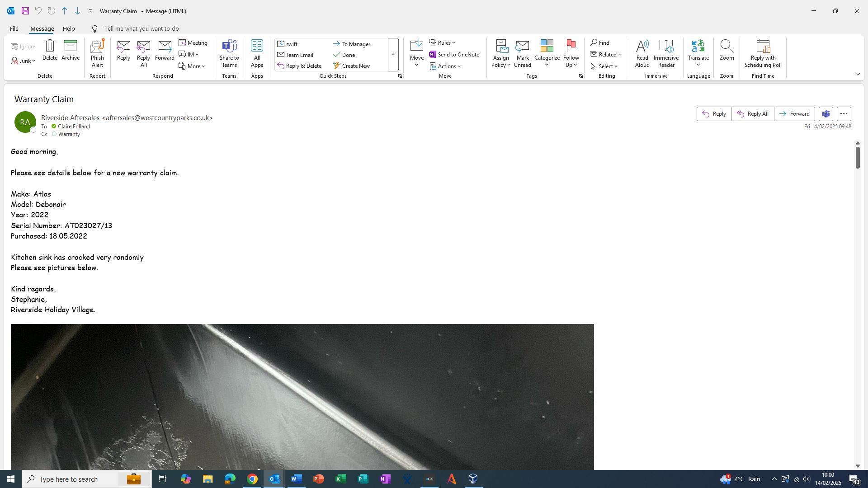Switch to the Help tab
Screen dimensions: 868x488
tap(69, 29)
